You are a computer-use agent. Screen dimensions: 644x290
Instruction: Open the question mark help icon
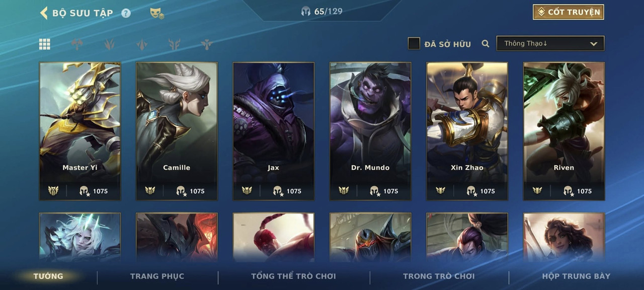point(126,14)
